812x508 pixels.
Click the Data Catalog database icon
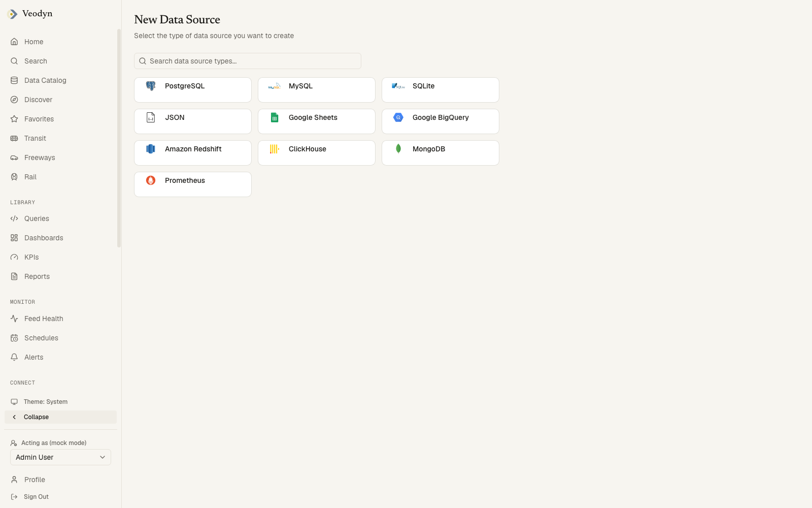pos(14,80)
